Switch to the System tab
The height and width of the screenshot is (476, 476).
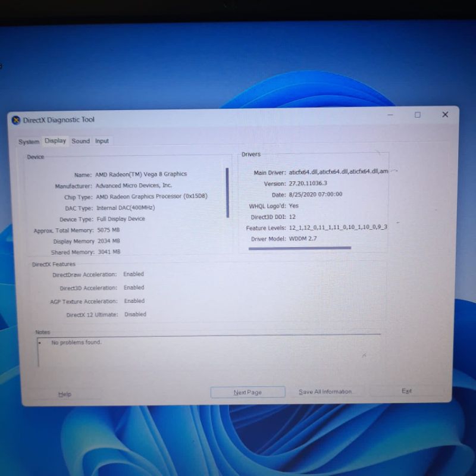click(29, 142)
